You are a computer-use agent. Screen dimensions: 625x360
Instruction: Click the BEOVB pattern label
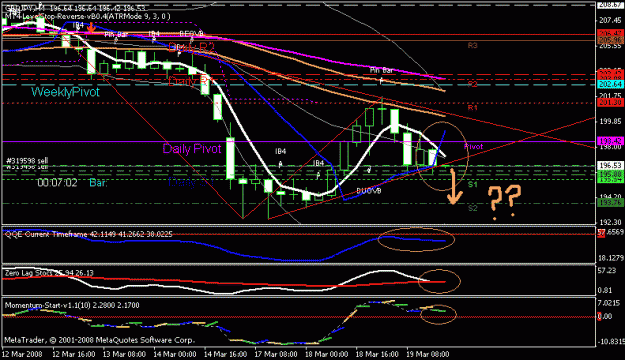pos(191,33)
